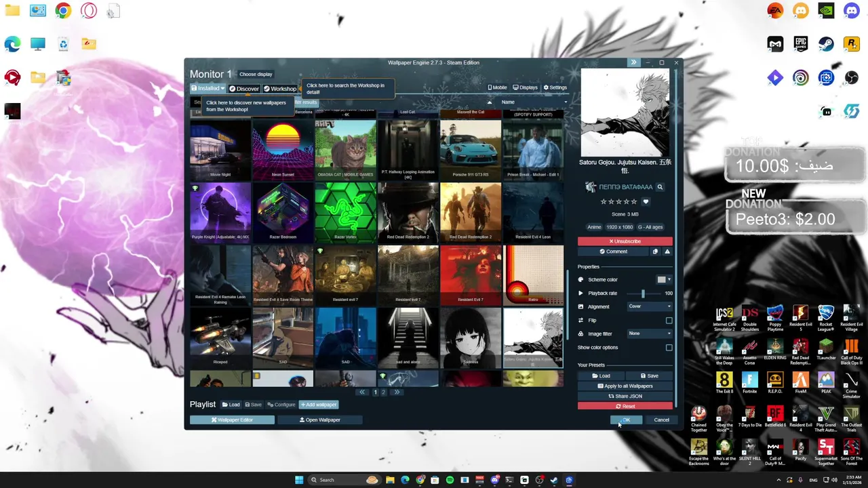Image resolution: width=868 pixels, height=488 pixels.
Task: Select the Movie Night wallpaper thumbnail
Action: 220,149
